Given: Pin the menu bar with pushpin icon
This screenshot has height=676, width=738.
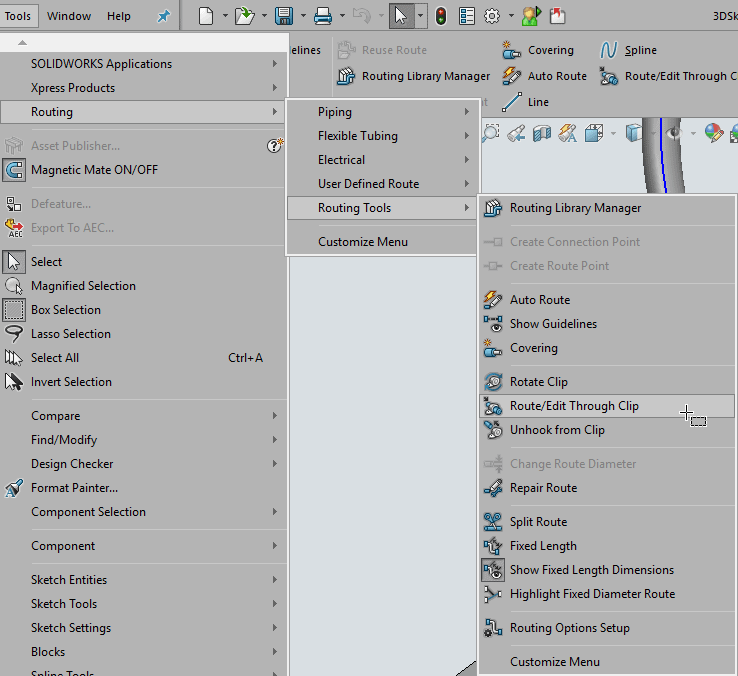Looking at the screenshot, I should (x=163, y=16).
